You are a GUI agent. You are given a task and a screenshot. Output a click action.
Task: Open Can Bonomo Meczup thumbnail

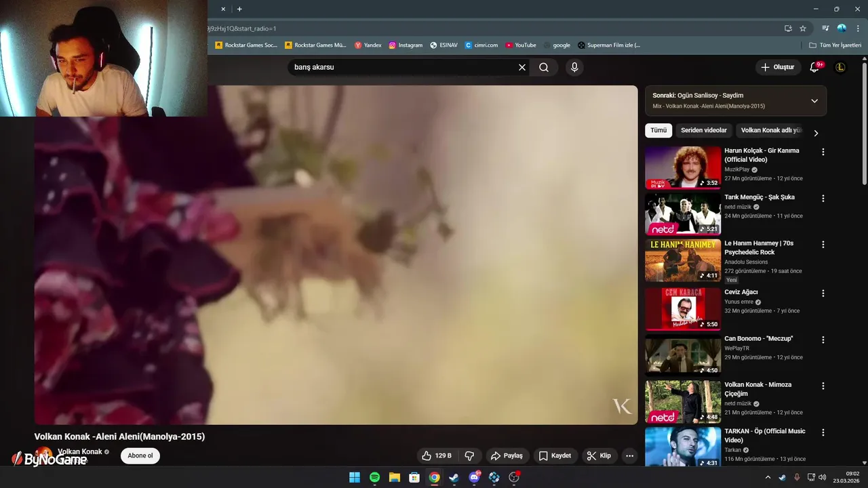click(683, 354)
